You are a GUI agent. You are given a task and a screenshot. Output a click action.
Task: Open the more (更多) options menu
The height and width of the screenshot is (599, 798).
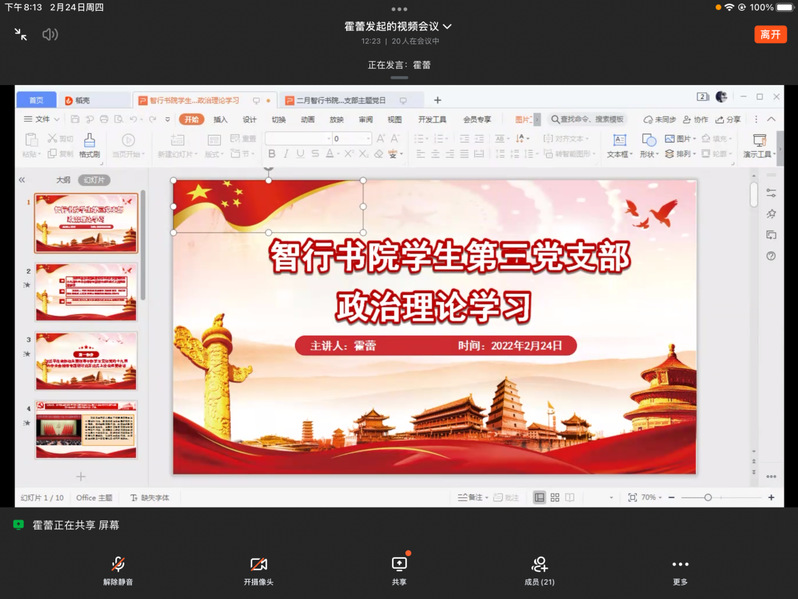point(680,566)
